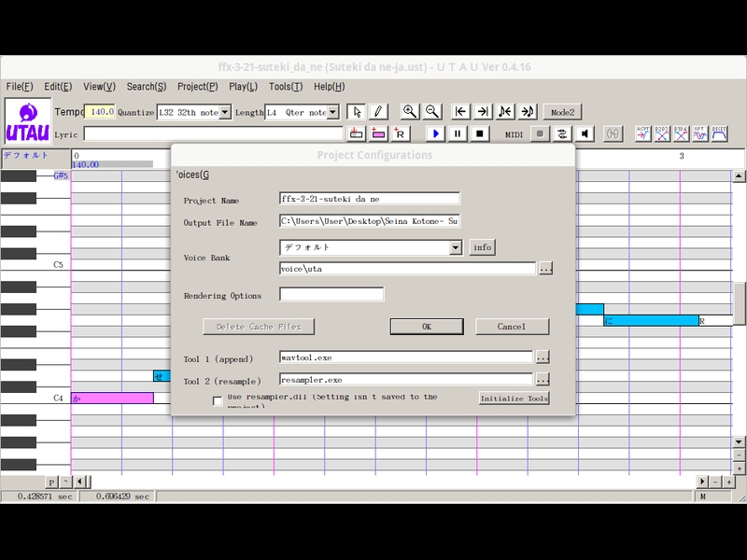Open the Tools menu

pos(285,87)
